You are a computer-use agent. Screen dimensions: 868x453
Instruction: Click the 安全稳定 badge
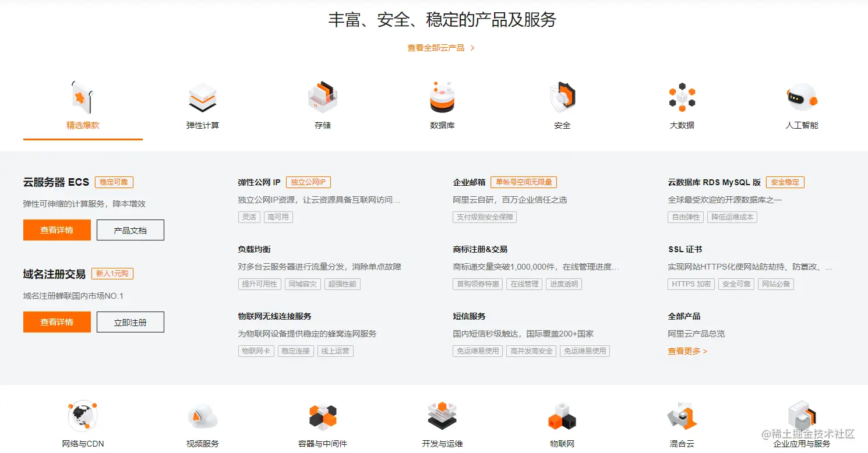coord(785,182)
